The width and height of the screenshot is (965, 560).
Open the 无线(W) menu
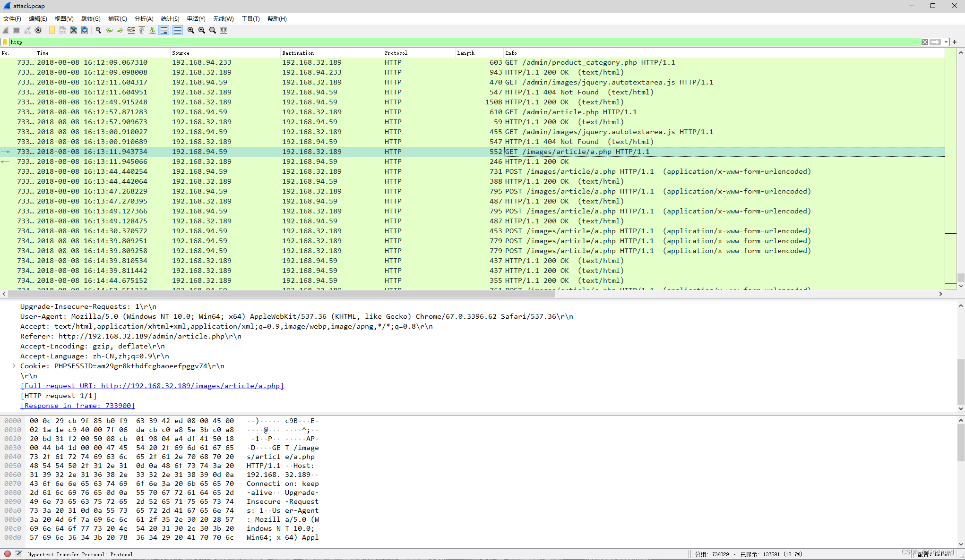223,19
